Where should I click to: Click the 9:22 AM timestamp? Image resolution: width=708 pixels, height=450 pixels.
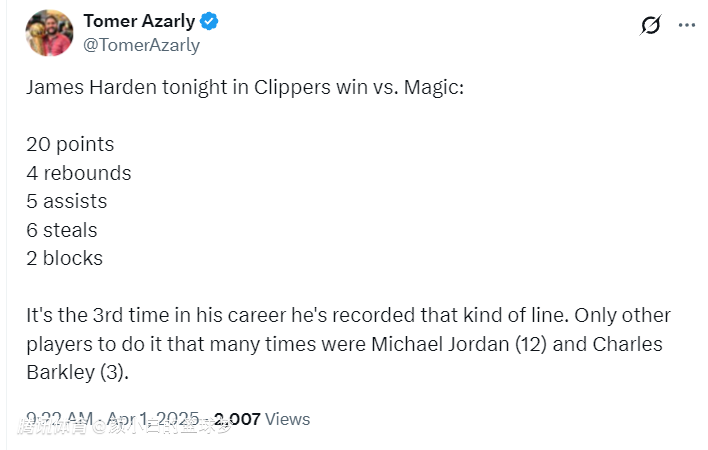60,419
